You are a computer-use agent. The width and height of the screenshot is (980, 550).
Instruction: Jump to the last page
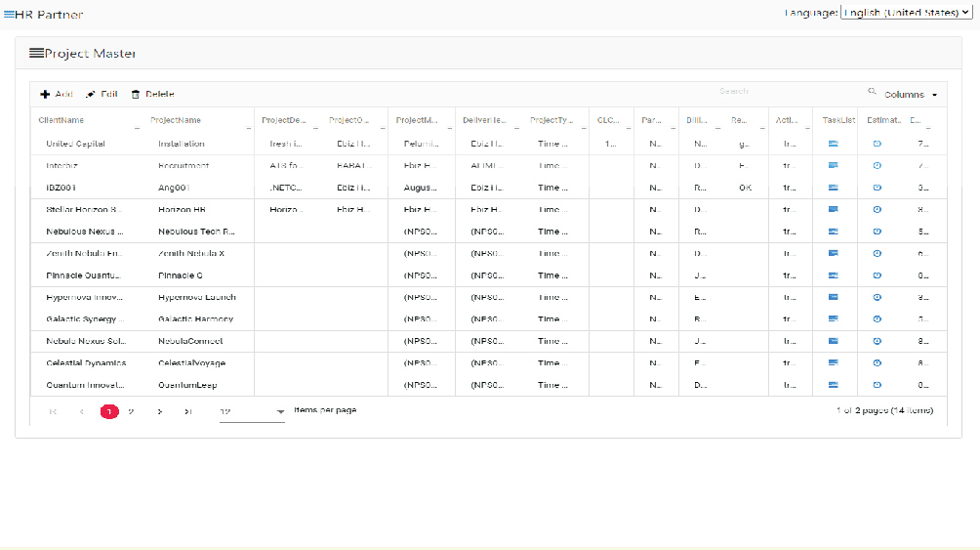pos(187,411)
